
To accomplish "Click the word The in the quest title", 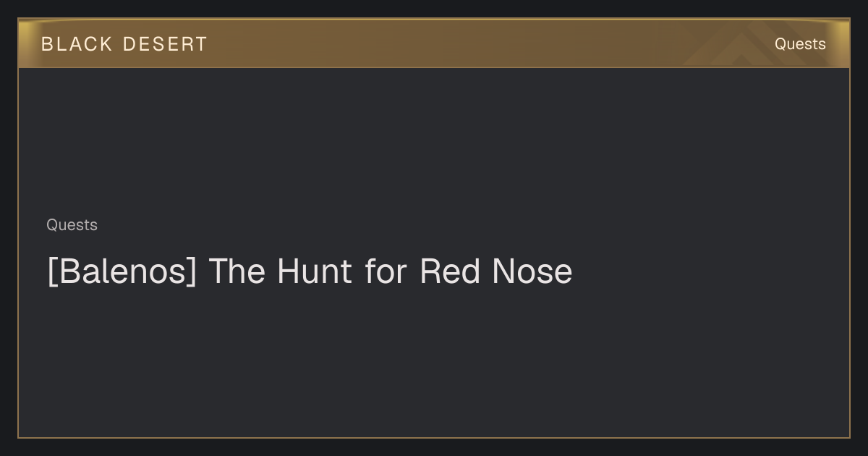I will 237,271.
